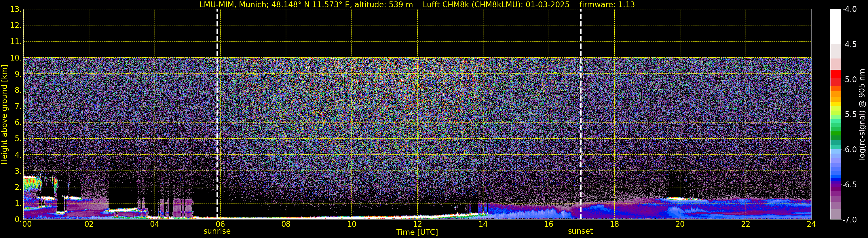
Task: Click the plot title text 'LMU-MIM, Munich'
Action: 233,5
